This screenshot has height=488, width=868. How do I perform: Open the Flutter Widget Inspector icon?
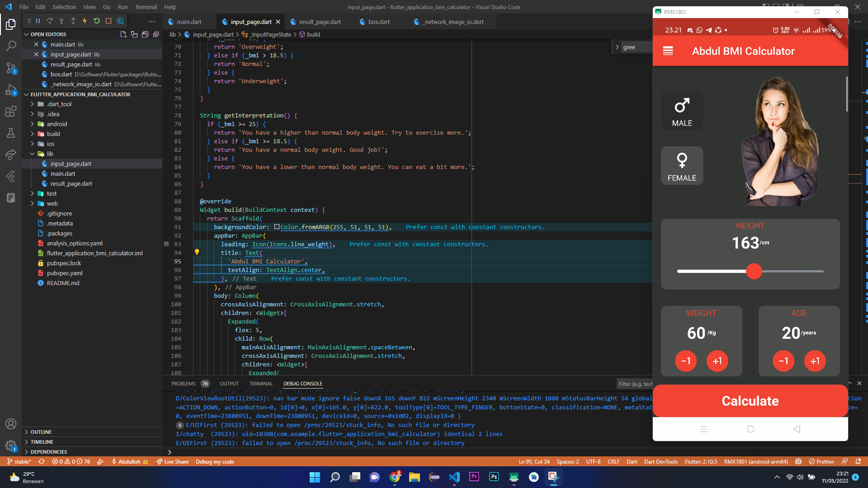[x=120, y=21]
